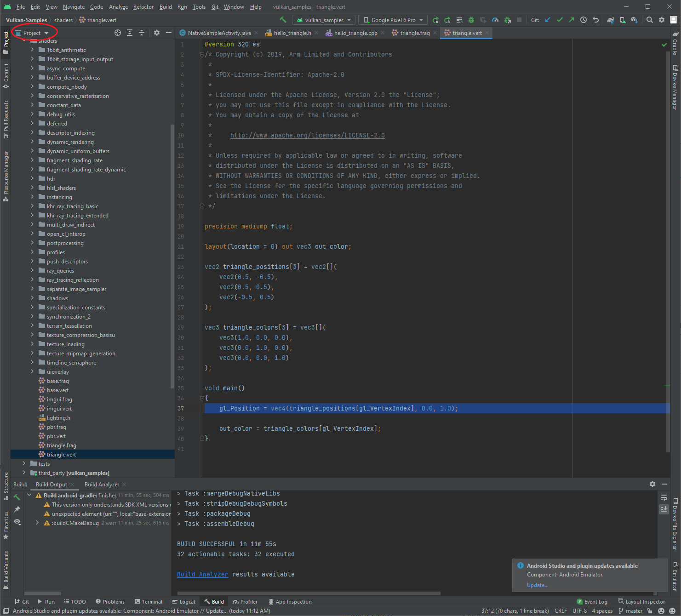Sync project with Gradle files
The image size is (681, 616).
coord(610,20)
